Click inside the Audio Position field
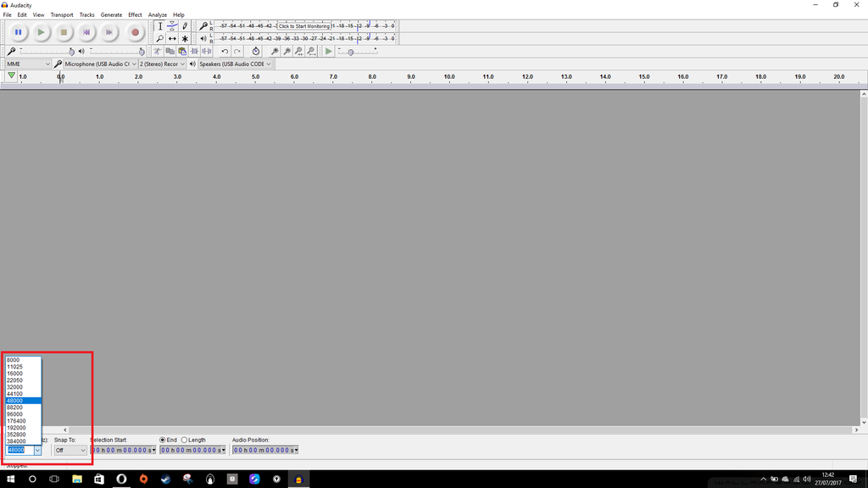 (x=263, y=450)
